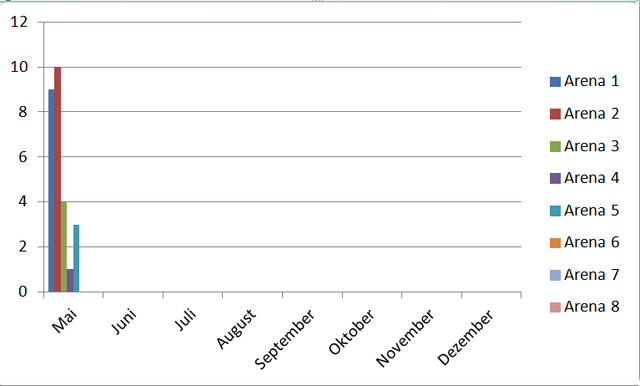Select the Arena 1 legend color swatch
640x386 pixels.
555,82
